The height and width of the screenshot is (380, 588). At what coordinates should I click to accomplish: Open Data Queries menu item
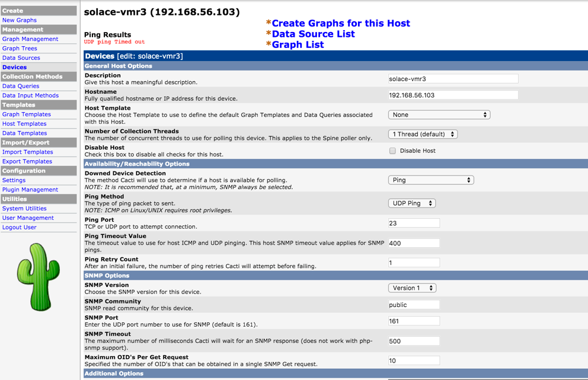[21, 86]
